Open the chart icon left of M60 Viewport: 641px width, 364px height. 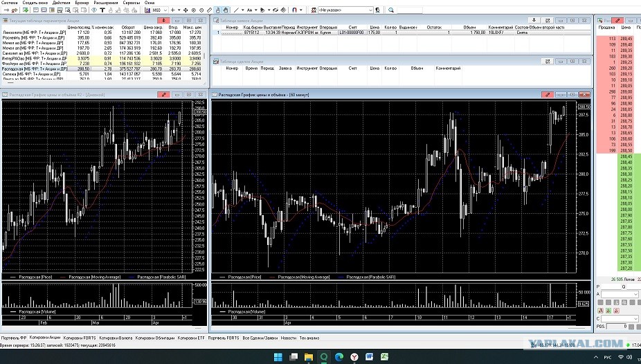click(147, 10)
